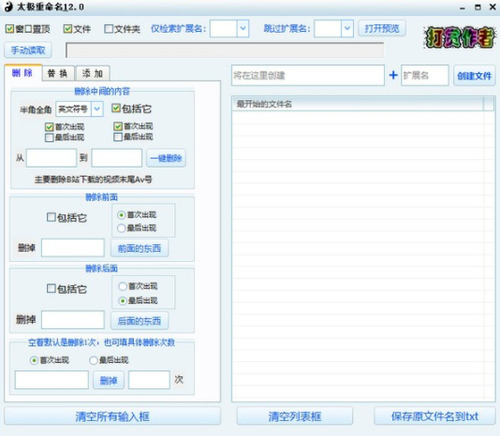500x436 pixels.
Task: Uncheck the 窗口置顶 checkbox
Action: click(x=9, y=29)
